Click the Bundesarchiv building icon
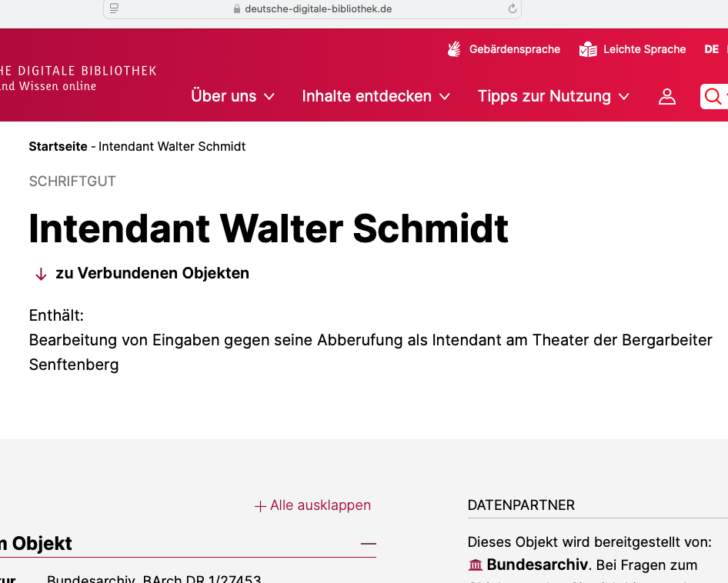Image resolution: width=728 pixels, height=583 pixels. pyautogui.click(x=476, y=565)
